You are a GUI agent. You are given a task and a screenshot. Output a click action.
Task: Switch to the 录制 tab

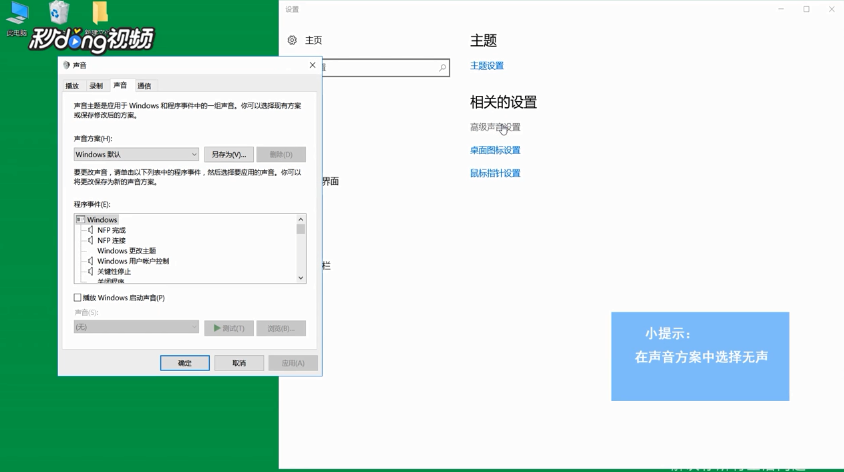click(96, 86)
